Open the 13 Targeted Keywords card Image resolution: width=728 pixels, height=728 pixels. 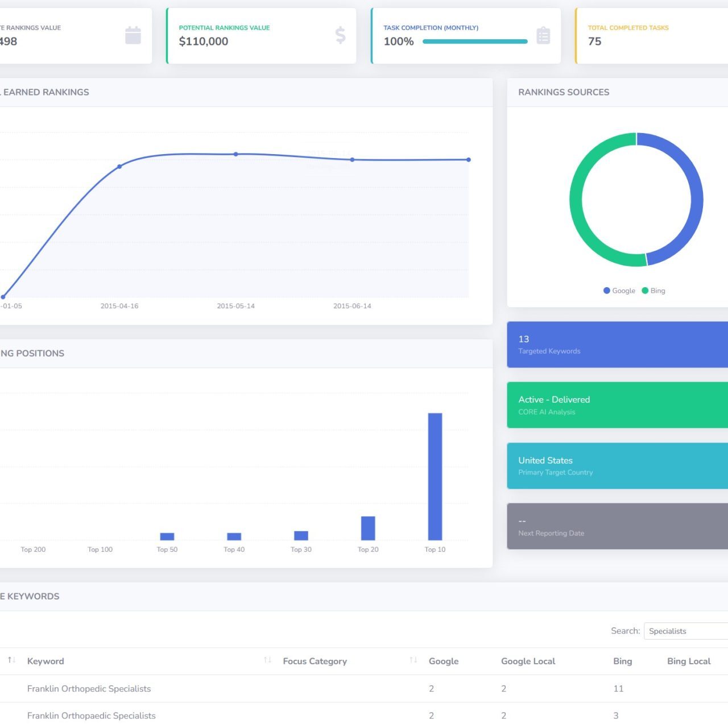pos(617,345)
